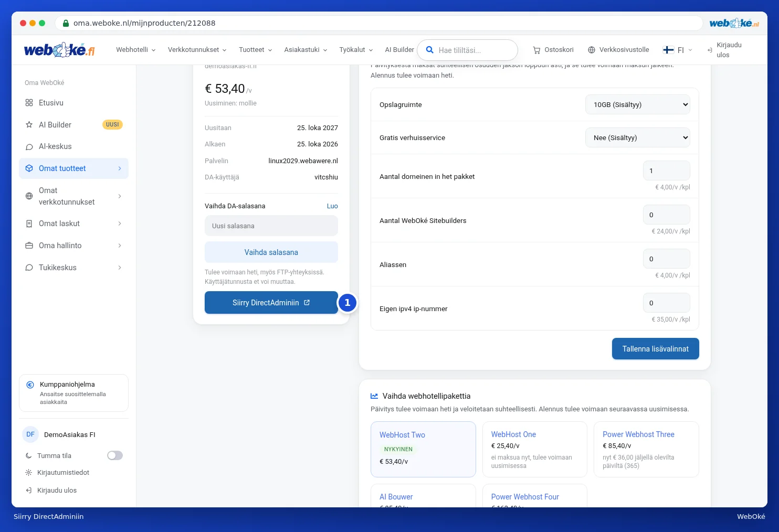This screenshot has width=779, height=532.
Task: Click the search magnifier icon
Action: click(x=429, y=50)
